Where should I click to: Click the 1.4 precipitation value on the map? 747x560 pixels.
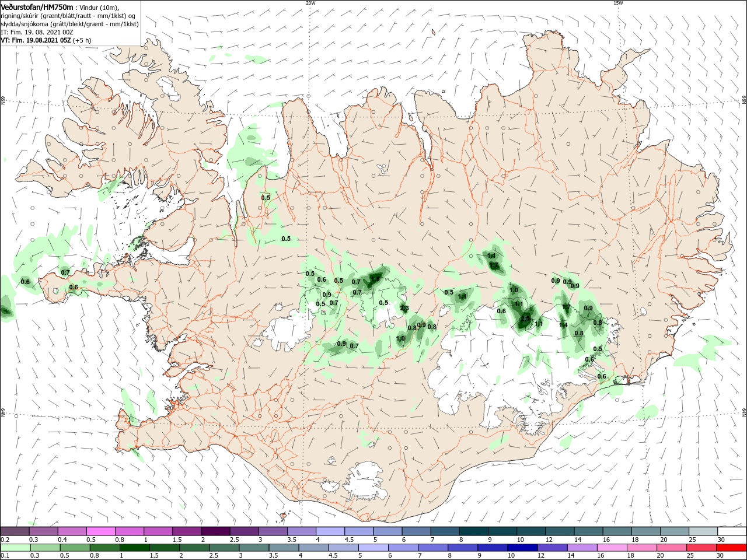coord(563,325)
